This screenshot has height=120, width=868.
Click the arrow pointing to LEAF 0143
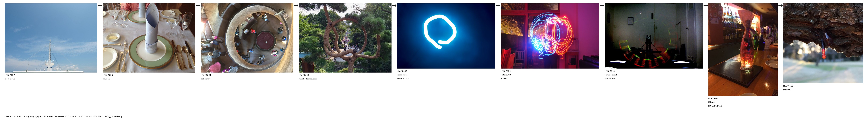click(x=602, y=5)
